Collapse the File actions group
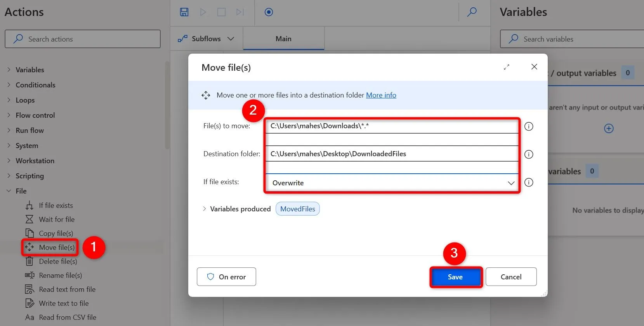The image size is (644, 326). 9,191
